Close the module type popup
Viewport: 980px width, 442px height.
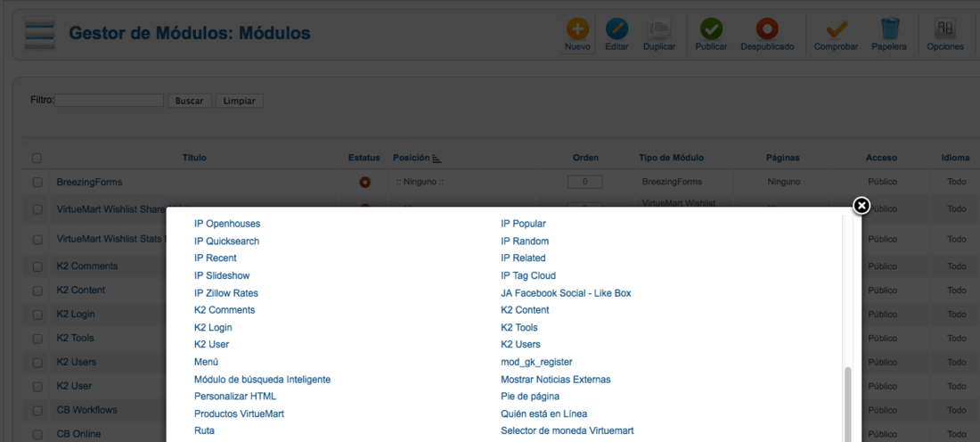[x=862, y=206]
